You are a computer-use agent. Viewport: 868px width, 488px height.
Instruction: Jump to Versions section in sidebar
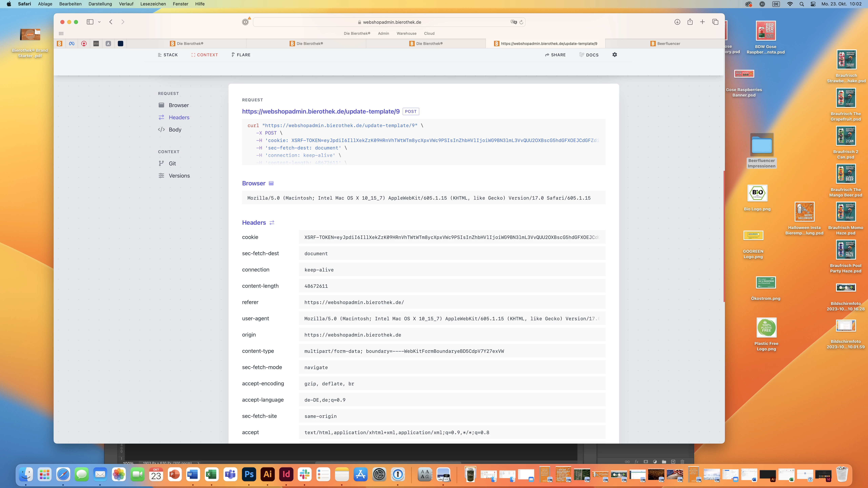174,176
